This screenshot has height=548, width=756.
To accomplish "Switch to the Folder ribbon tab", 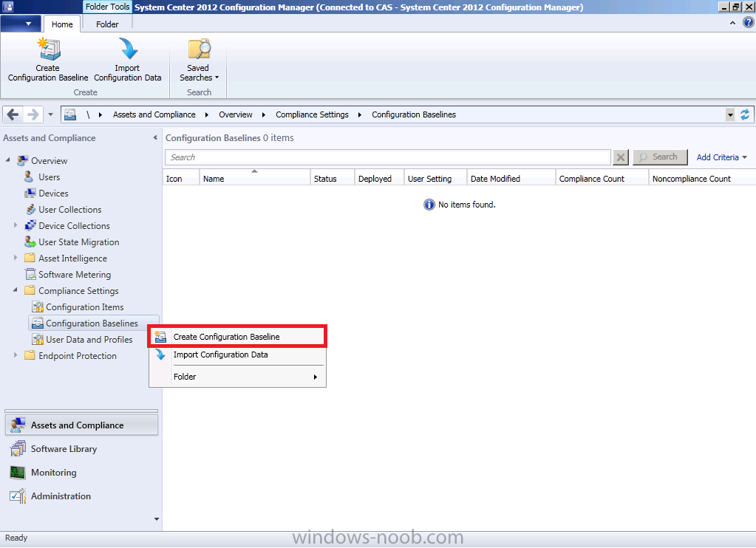I will pyautogui.click(x=107, y=24).
